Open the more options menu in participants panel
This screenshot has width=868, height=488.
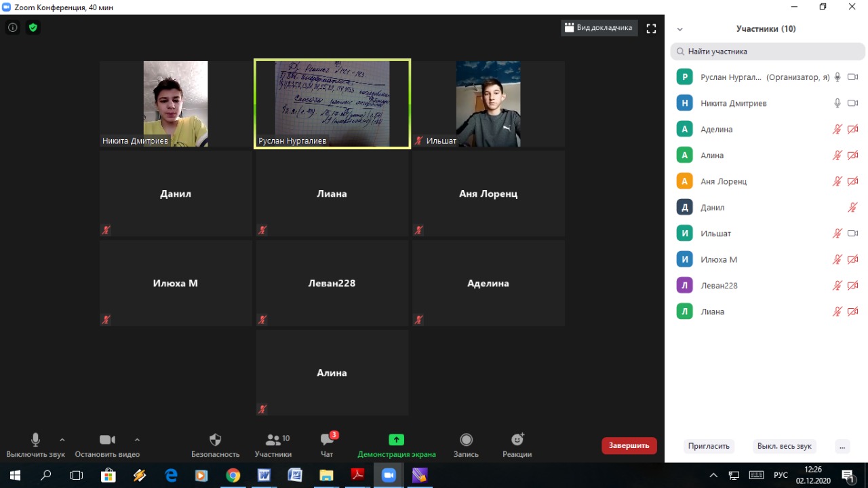842,447
